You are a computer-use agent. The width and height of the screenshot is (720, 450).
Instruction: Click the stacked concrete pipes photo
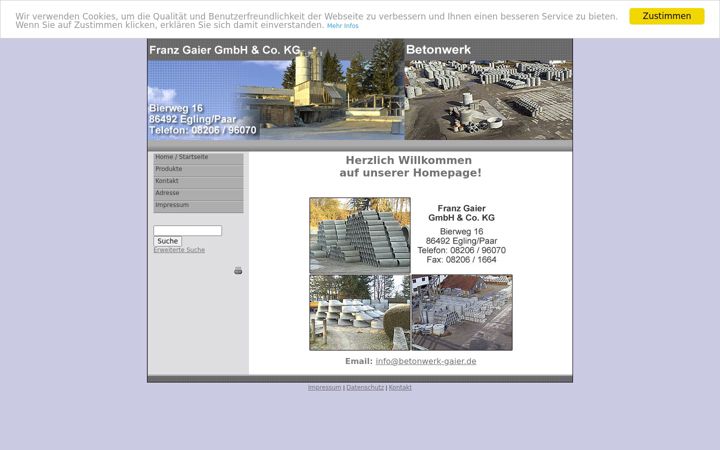pos(360,236)
